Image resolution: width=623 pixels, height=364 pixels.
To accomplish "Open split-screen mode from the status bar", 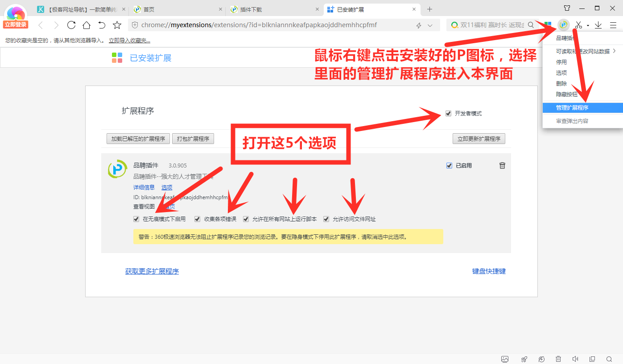I will coord(592,359).
